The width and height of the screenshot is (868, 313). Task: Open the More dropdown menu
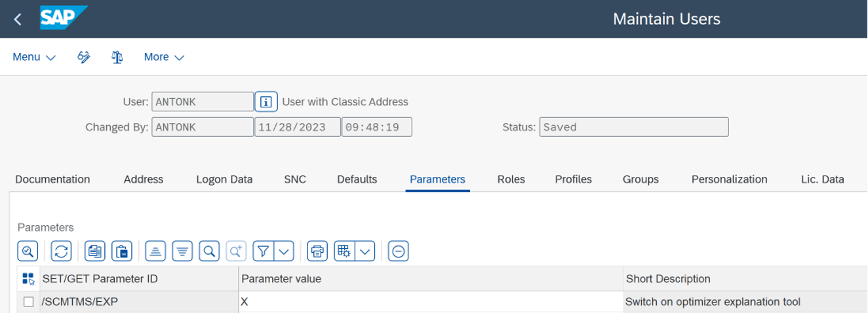point(164,57)
